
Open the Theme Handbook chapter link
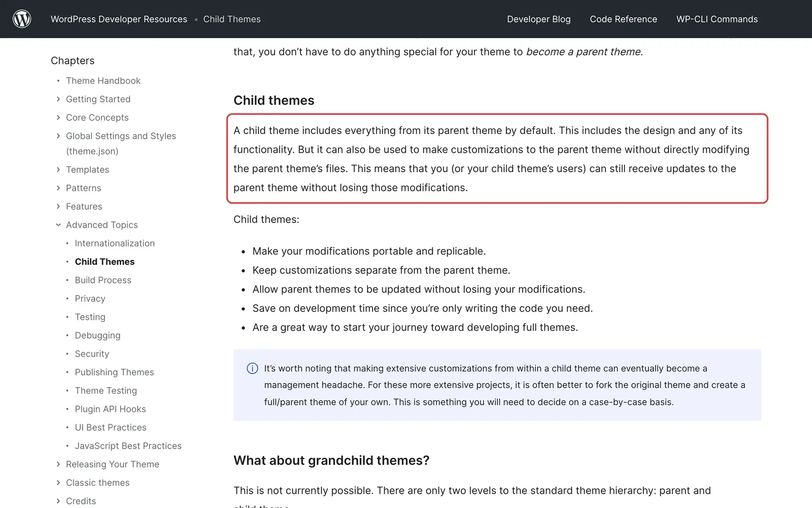pyautogui.click(x=103, y=81)
